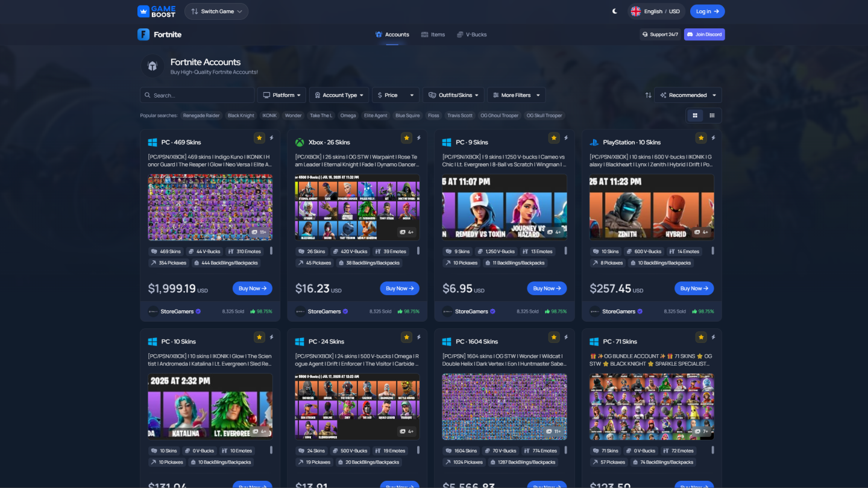
Task: Open the More Filters dropdown
Action: point(517,95)
